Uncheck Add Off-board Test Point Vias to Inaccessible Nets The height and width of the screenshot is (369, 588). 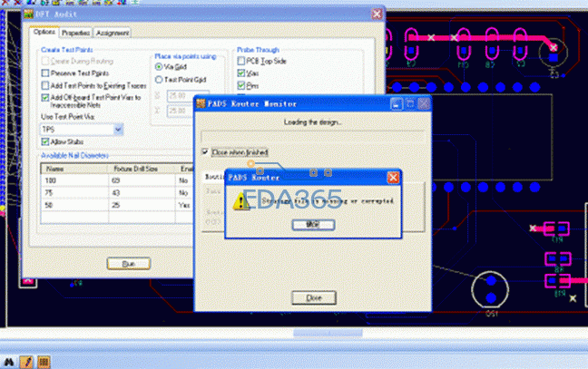[45, 97]
